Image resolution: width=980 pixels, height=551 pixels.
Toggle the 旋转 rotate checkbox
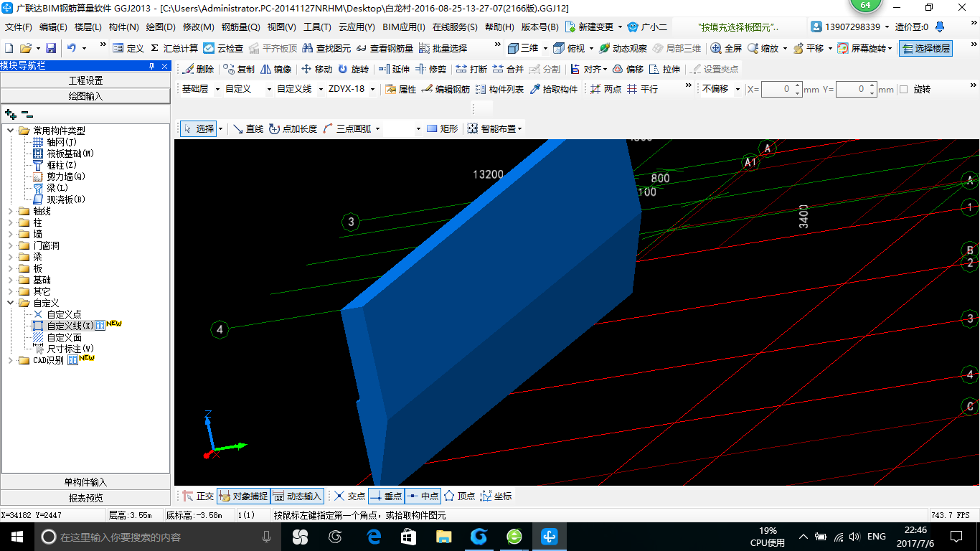pos(904,90)
